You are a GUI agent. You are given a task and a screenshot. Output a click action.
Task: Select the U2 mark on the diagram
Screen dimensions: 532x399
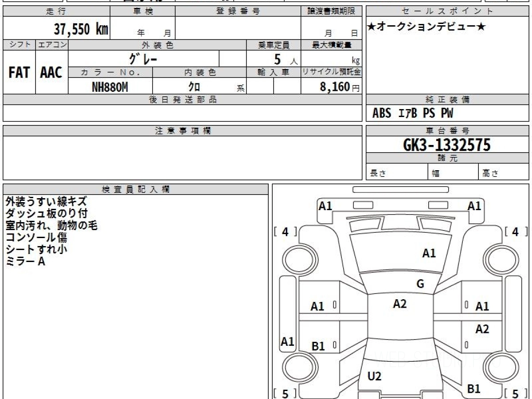375,376
